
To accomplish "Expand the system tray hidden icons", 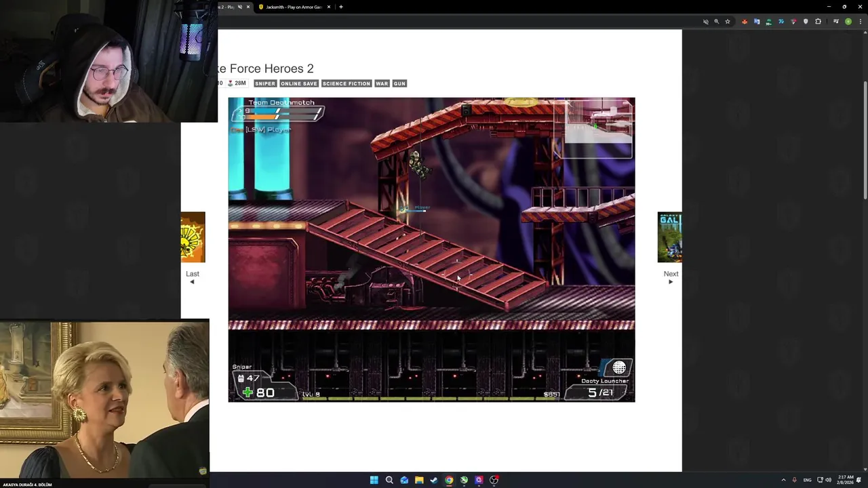I will tap(783, 480).
